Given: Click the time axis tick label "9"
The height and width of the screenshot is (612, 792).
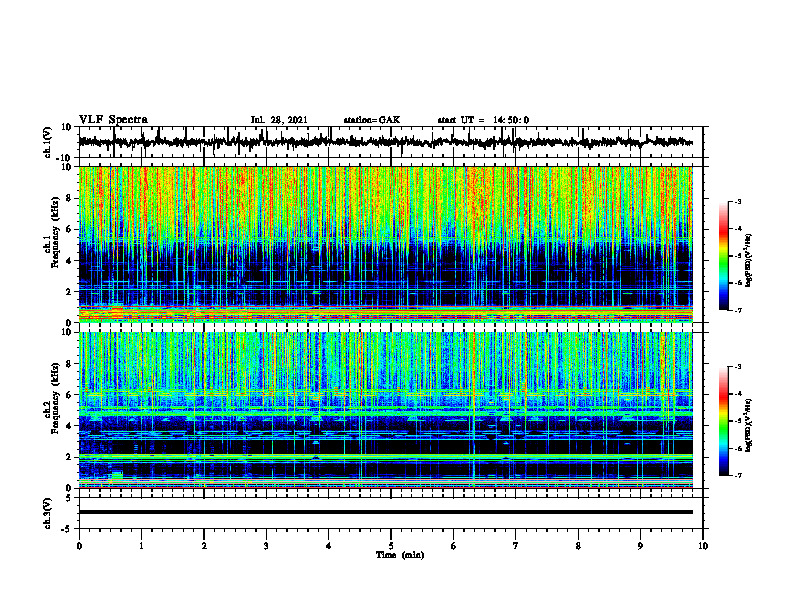Looking at the screenshot, I should (x=640, y=546).
